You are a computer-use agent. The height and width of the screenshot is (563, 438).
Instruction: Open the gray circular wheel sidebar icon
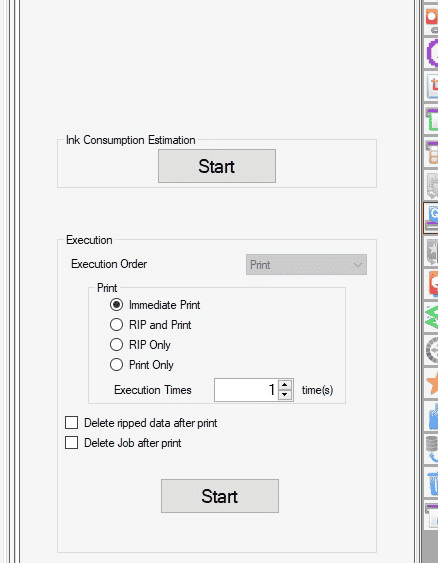pyautogui.click(x=432, y=350)
